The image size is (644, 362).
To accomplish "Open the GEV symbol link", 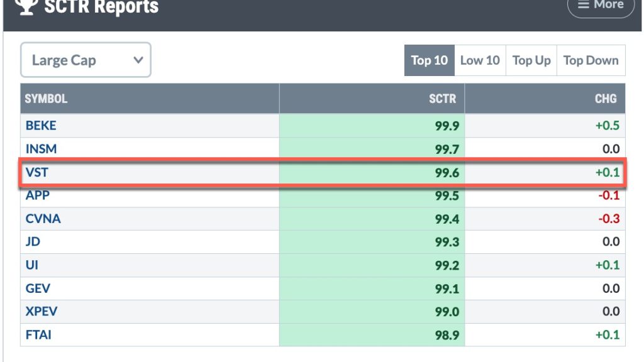I will pos(38,288).
